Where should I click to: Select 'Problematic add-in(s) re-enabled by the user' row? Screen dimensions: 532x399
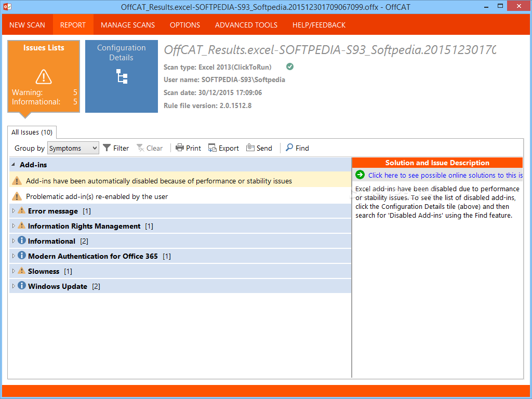180,196
